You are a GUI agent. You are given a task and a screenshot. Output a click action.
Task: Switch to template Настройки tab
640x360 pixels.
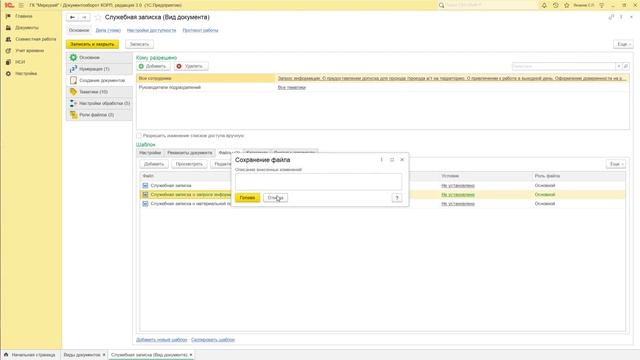[150, 153]
